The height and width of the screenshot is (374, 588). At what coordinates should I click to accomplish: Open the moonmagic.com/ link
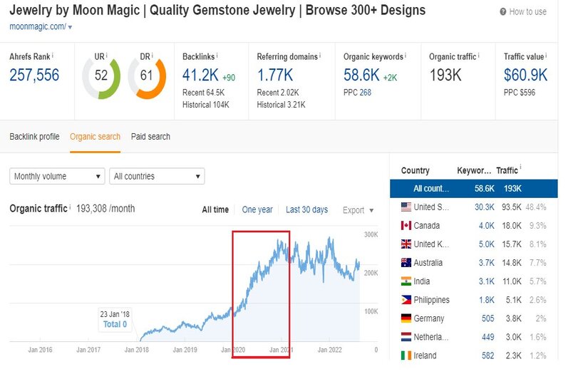click(x=38, y=26)
